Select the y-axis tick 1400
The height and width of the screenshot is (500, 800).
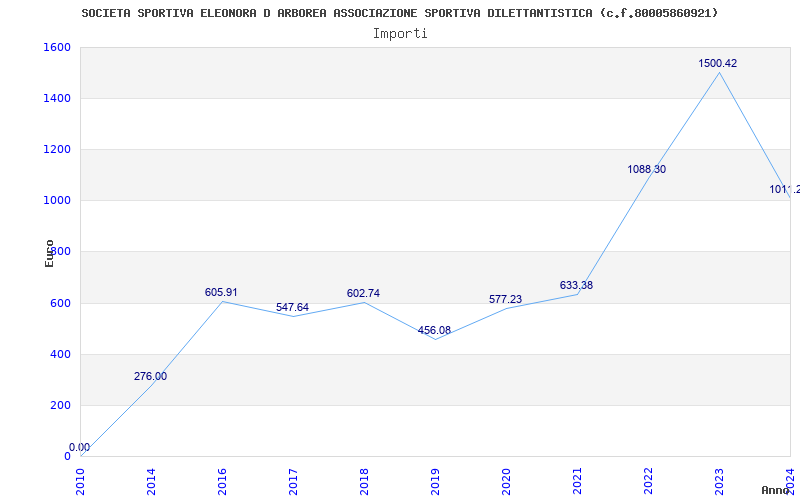pos(57,98)
